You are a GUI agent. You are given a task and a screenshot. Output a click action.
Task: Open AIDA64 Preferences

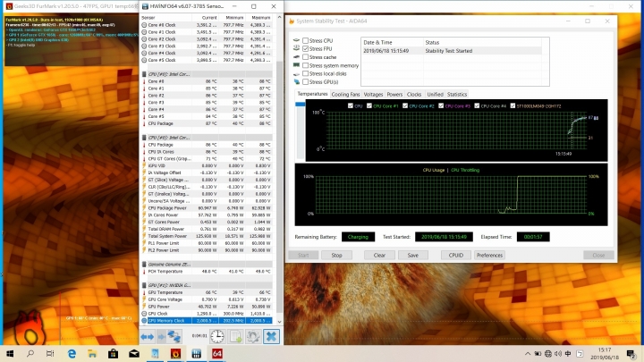(x=489, y=256)
